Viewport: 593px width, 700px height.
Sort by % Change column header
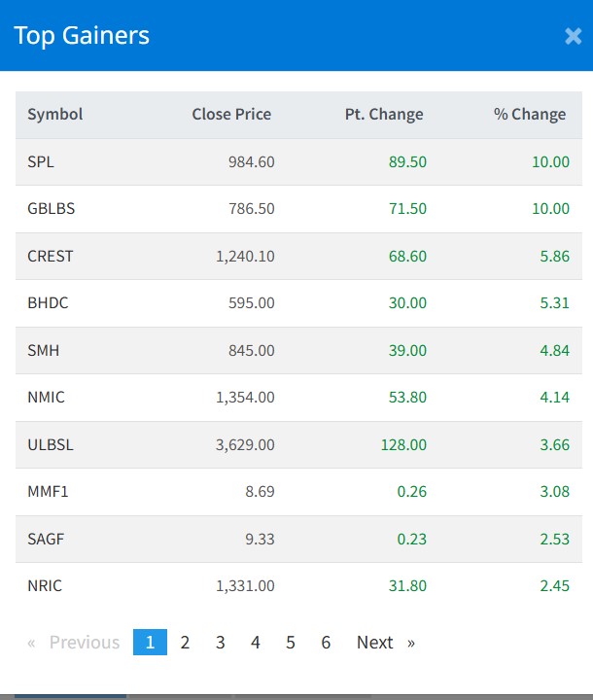point(529,115)
